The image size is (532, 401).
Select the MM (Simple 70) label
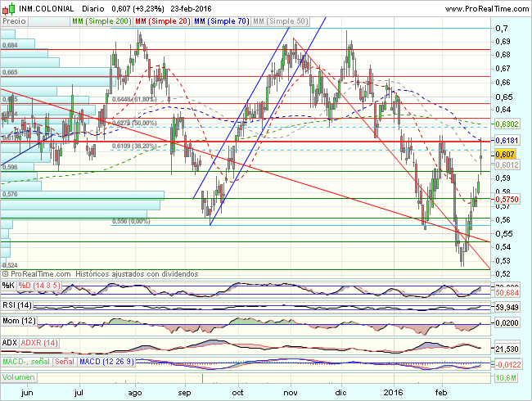coord(222,21)
